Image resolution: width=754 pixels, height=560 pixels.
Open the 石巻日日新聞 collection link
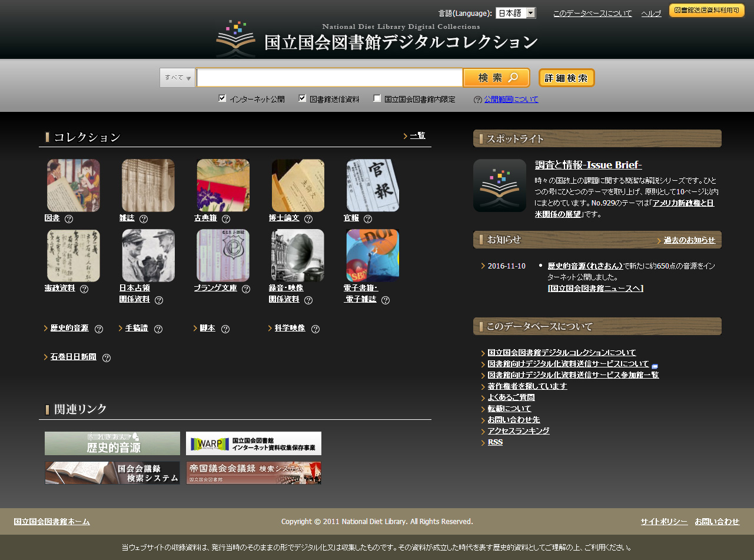coord(73,357)
